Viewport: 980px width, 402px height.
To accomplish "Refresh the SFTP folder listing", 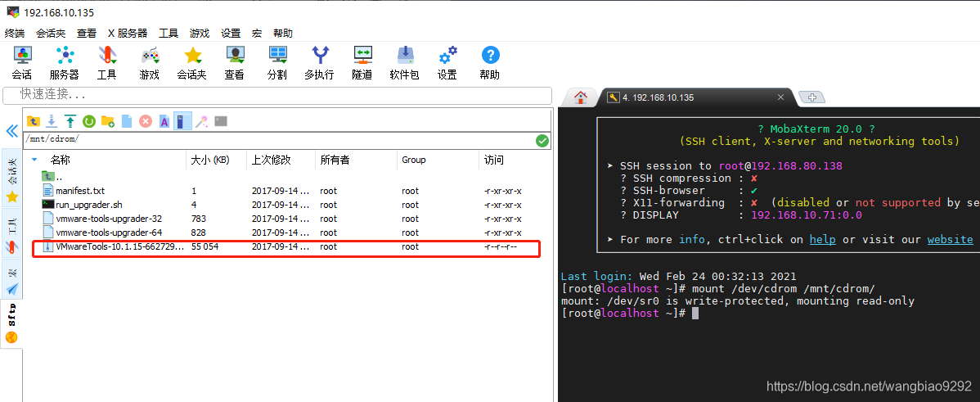I will click(88, 120).
